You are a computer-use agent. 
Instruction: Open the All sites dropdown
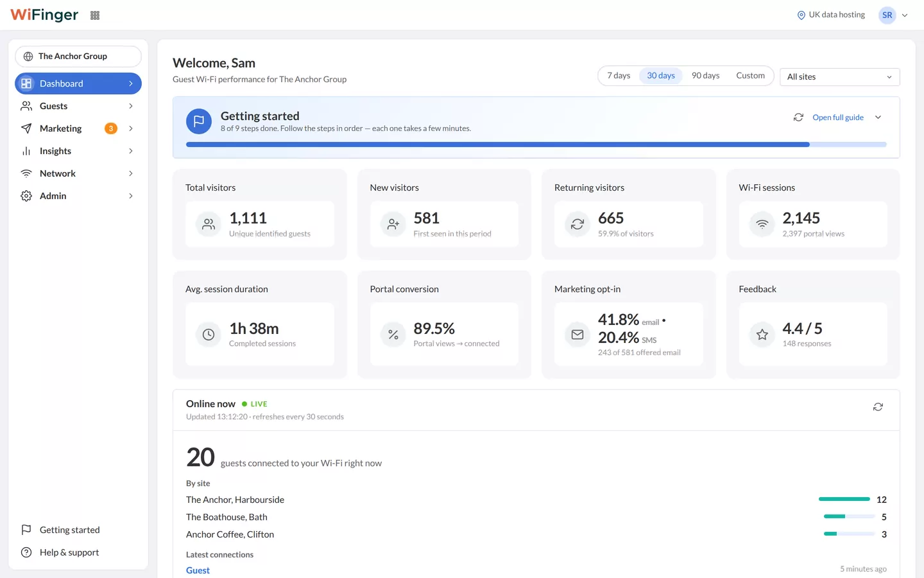[x=839, y=77]
